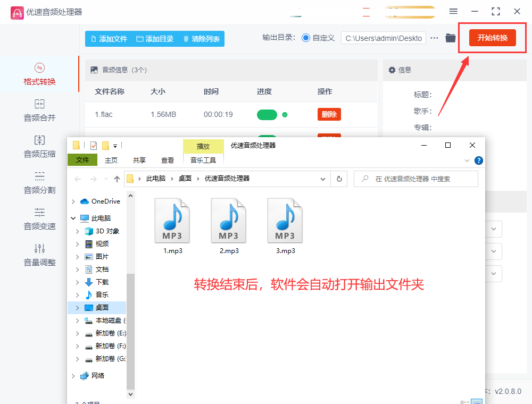Open the 音频合并 audio merge module
The height and width of the screenshot is (404, 532).
coord(39,111)
